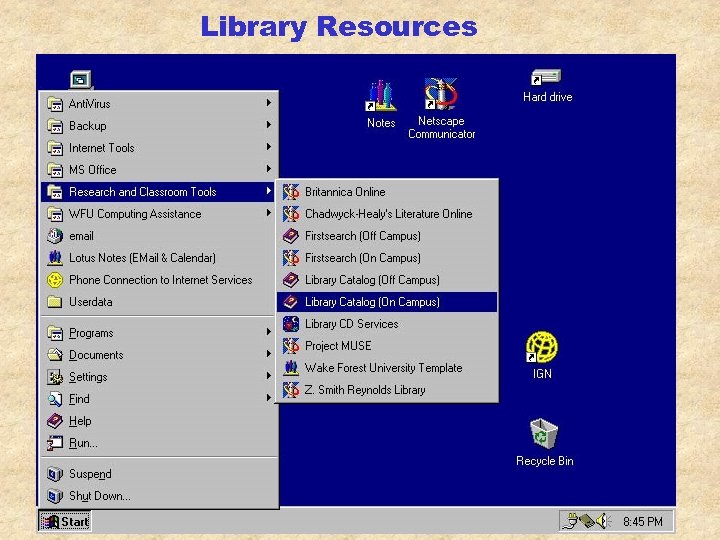Click the Z. Smith Reynolds Library icon
The height and width of the screenshot is (540, 720).
coord(291,390)
